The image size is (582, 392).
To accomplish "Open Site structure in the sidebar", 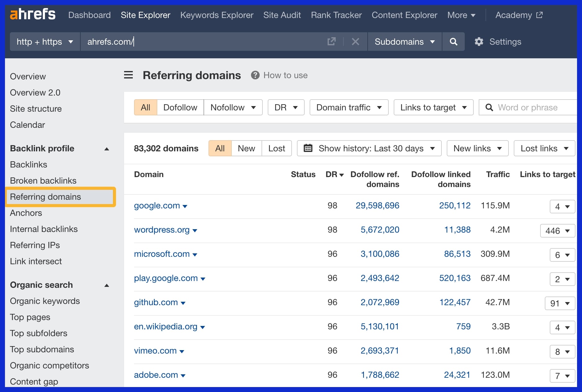I will click(36, 109).
